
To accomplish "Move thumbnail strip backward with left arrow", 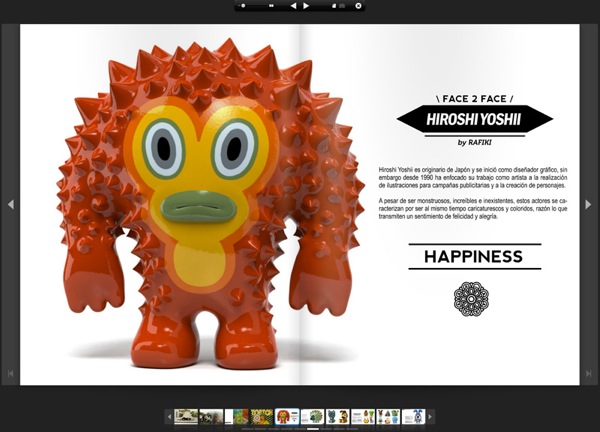I will [169, 417].
